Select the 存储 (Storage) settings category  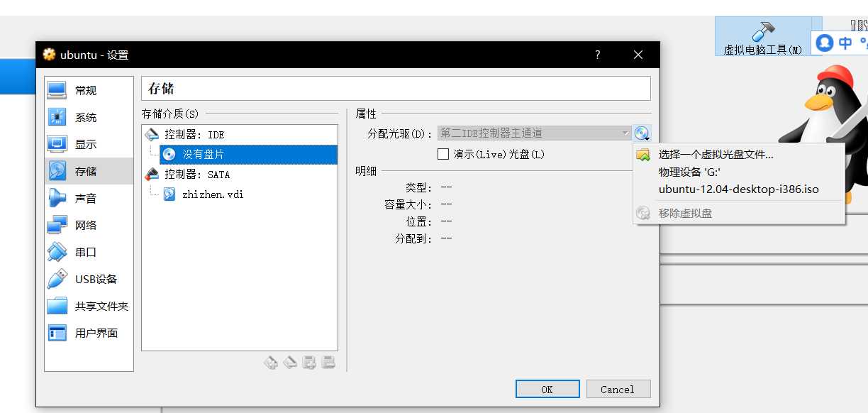tap(89, 172)
